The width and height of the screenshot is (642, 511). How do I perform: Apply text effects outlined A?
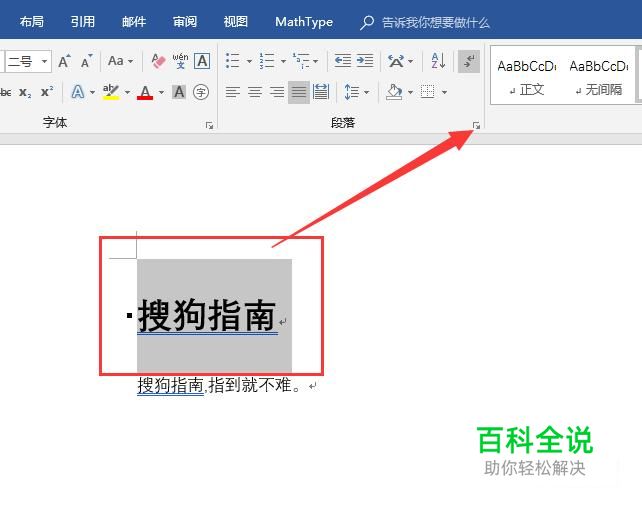coord(78,92)
